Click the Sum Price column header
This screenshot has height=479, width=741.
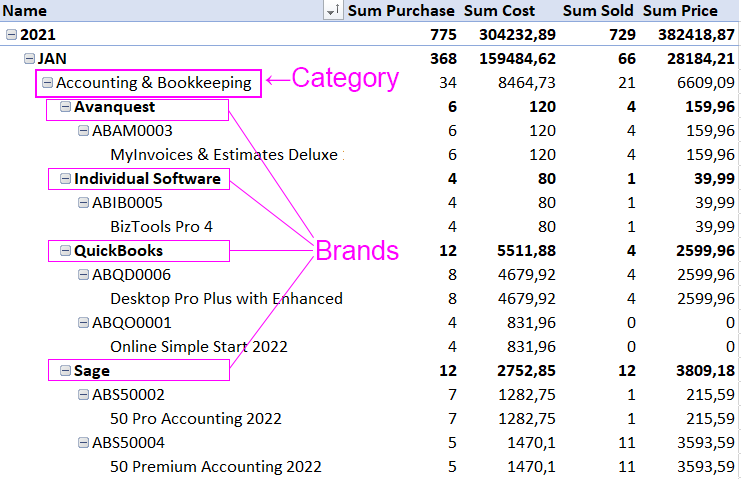680,11
